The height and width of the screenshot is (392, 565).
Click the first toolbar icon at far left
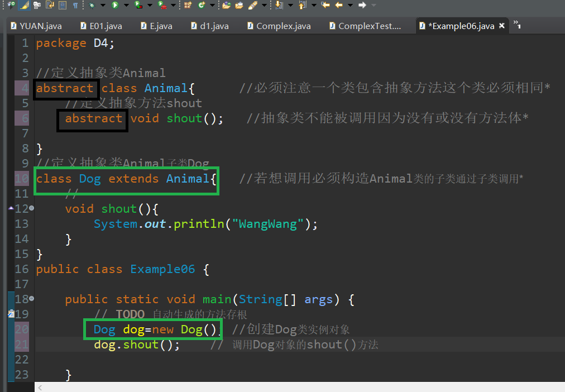click(x=12, y=5)
